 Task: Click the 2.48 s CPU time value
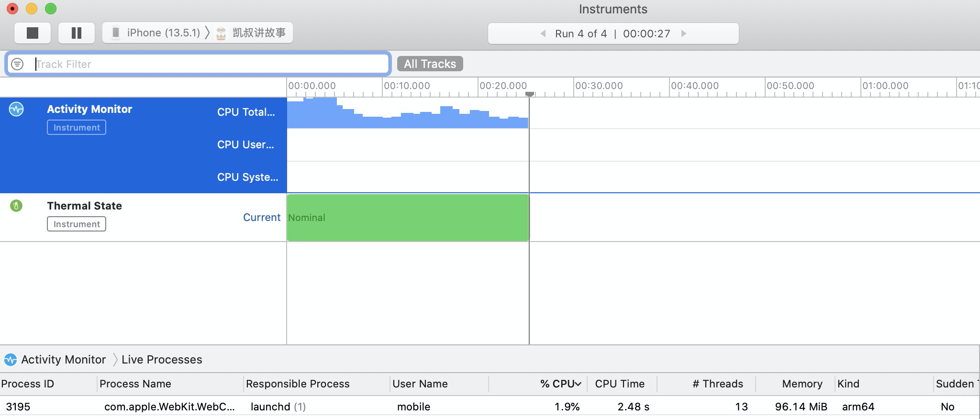634,407
